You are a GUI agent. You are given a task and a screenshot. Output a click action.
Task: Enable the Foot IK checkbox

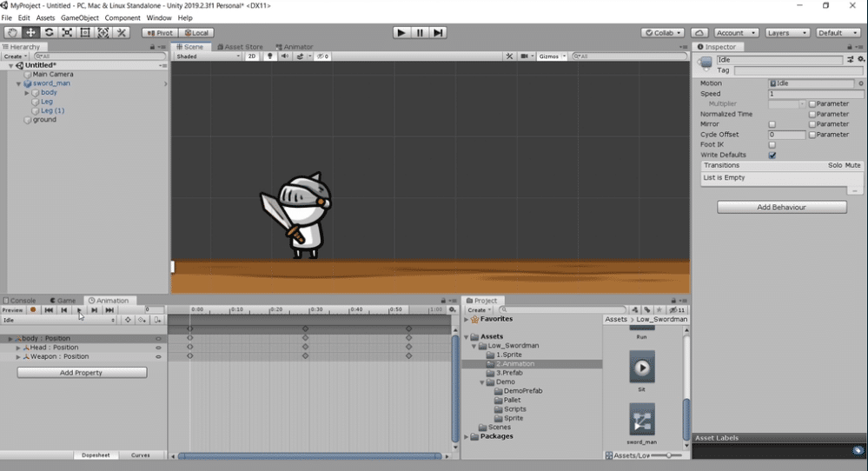click(x=772, y=145)
